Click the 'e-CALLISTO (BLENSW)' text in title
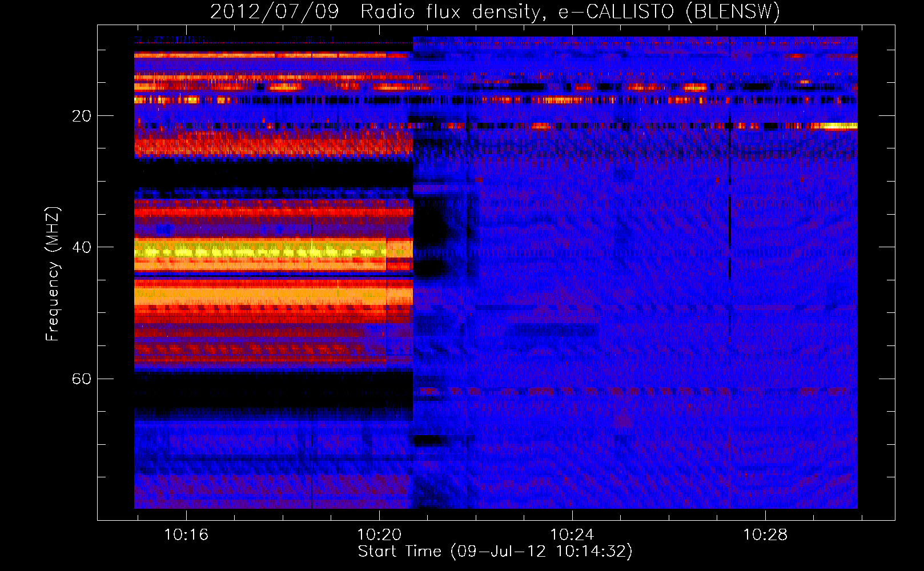This screenshot has width=924, height=571. click(669, 12)
